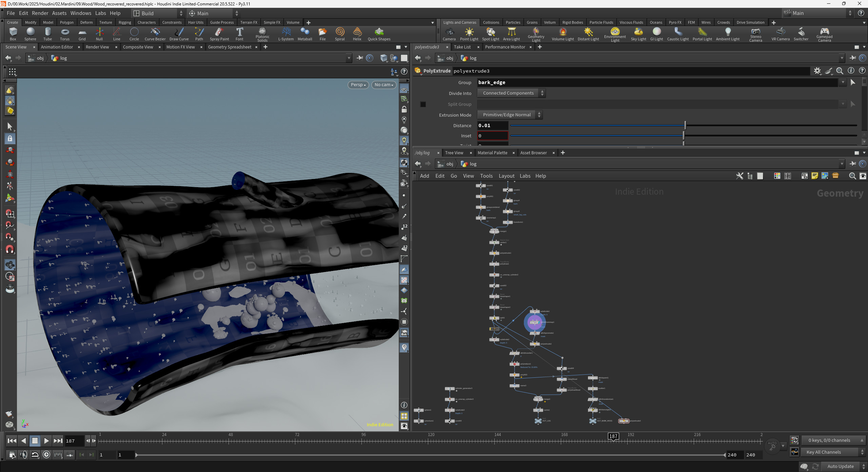The image size is (868, 472).
Task: Enable the Split Group checkbox
Action: tap(423, 104)
